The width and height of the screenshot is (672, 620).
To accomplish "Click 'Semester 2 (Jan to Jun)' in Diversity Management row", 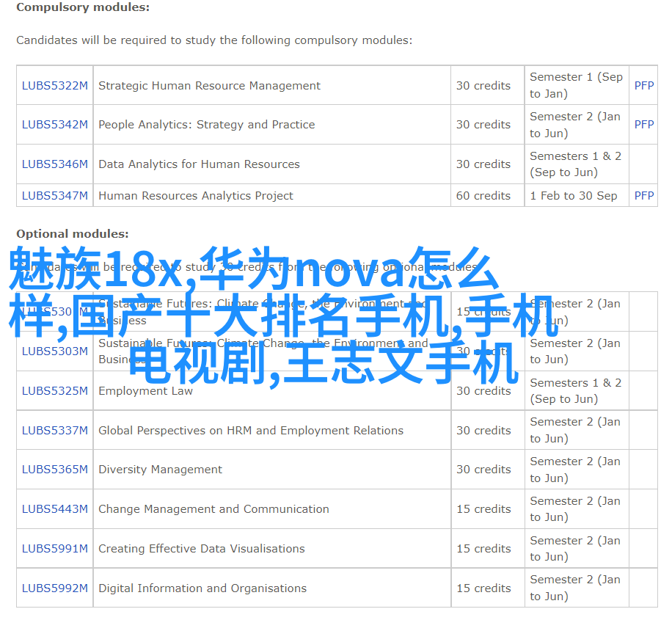I will pyautogui.click(x=575, y=470).
